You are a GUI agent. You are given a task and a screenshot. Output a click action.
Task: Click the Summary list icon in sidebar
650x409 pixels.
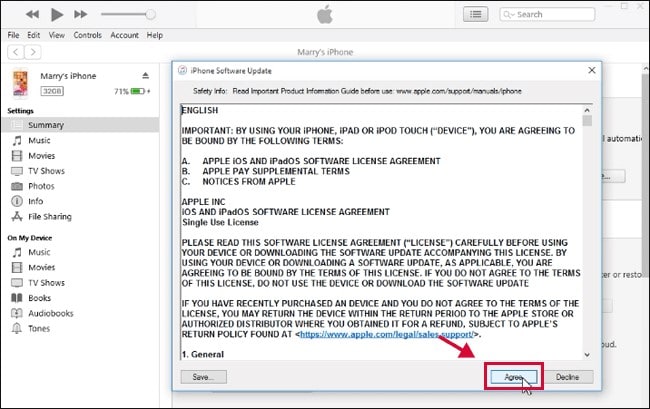pyautogui.click(x=17, y=125)
